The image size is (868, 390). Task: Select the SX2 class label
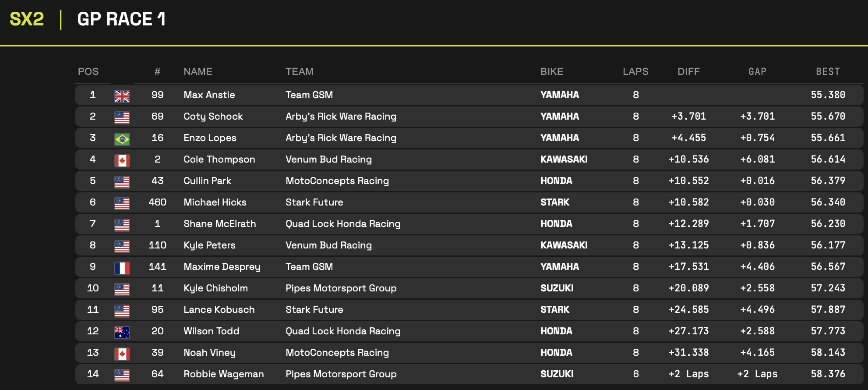27,19
